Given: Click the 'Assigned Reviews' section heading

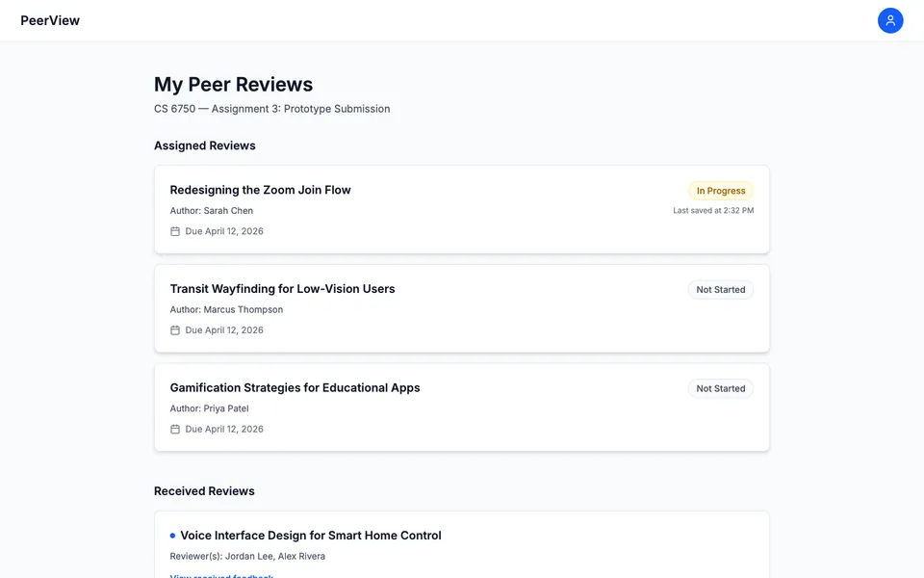Looking at the screenshot, I should [x=204, y=145].
